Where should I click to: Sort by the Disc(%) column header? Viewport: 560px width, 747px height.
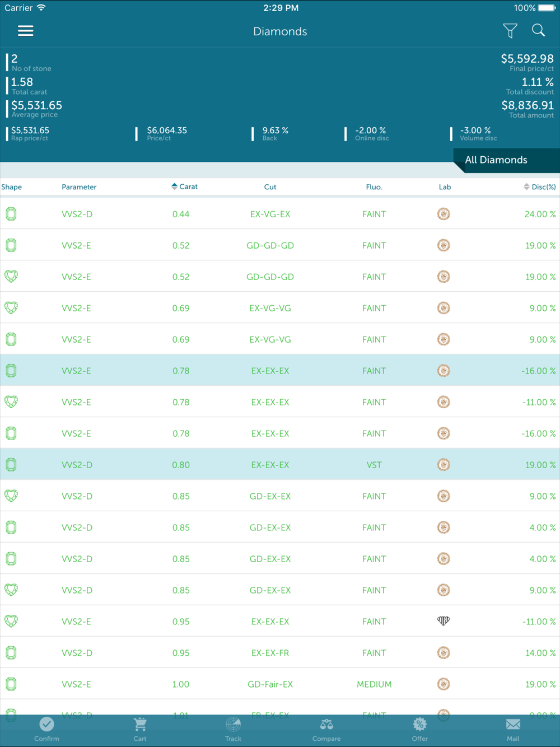tap(540, 186)
